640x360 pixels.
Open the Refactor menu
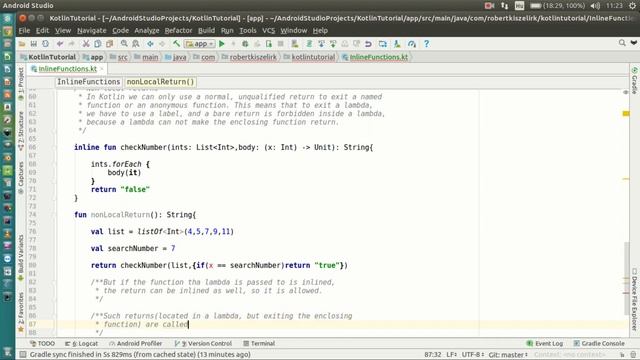tap(178, 31)
